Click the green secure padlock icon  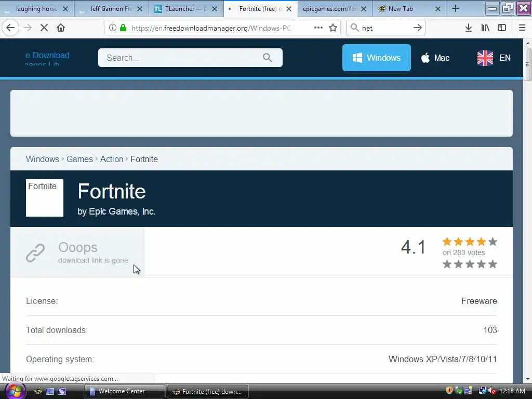coord(123,28)
